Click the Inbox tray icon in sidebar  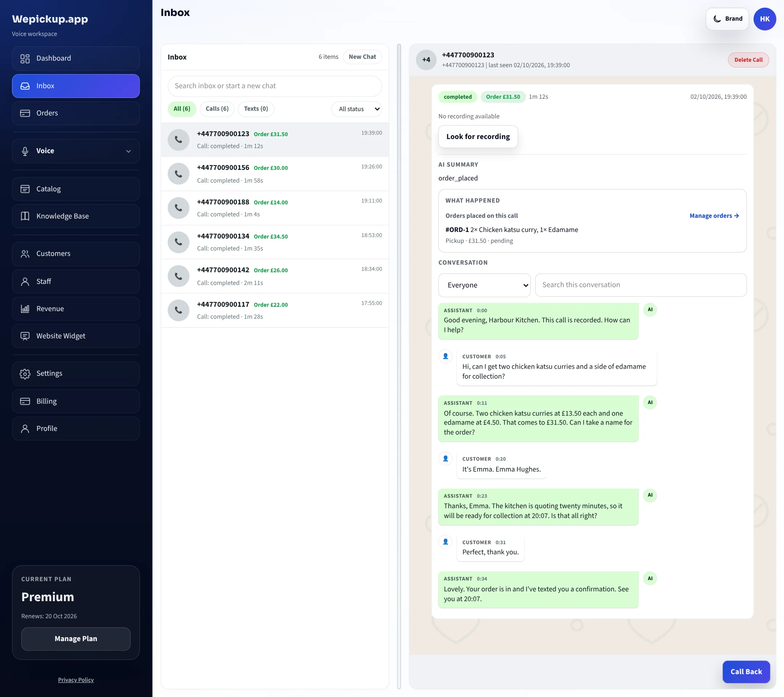pos(25,86)
